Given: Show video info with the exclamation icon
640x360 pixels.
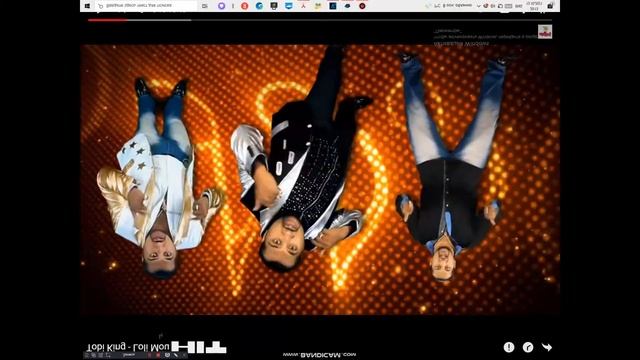Looking at the screenshot, I should click(509, 347).
